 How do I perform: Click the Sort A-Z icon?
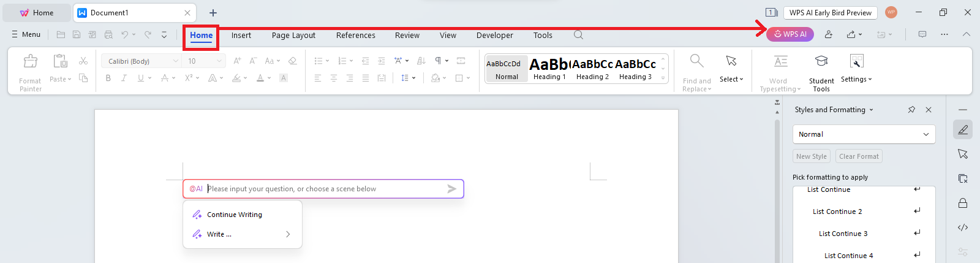point(421,61)
